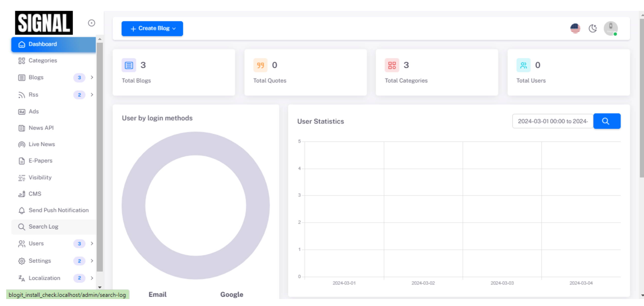Click the User Statistics date range field
This screenshot has height=306, width=644.
(553, 121)
